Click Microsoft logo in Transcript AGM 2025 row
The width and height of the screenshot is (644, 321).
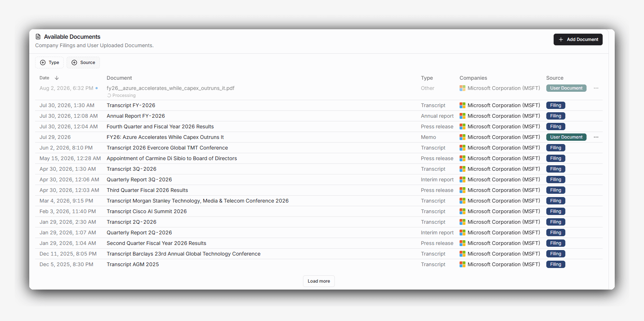[x=463, y=264]
